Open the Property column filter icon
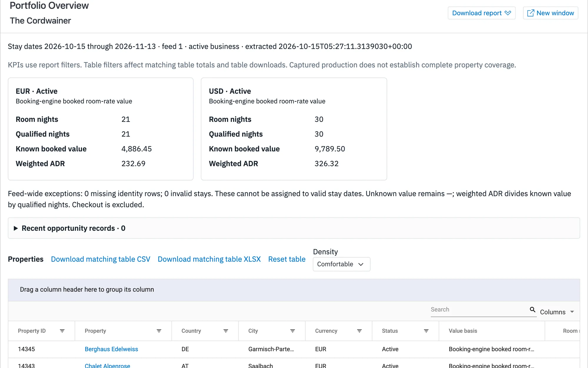The image size is (588, 368). (x=159, y=331)
